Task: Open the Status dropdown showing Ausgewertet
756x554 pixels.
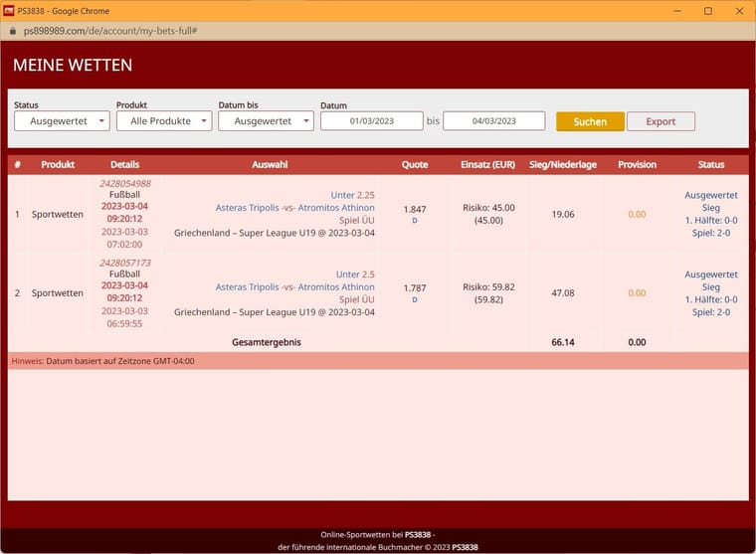Action: [x=62, y=121]
